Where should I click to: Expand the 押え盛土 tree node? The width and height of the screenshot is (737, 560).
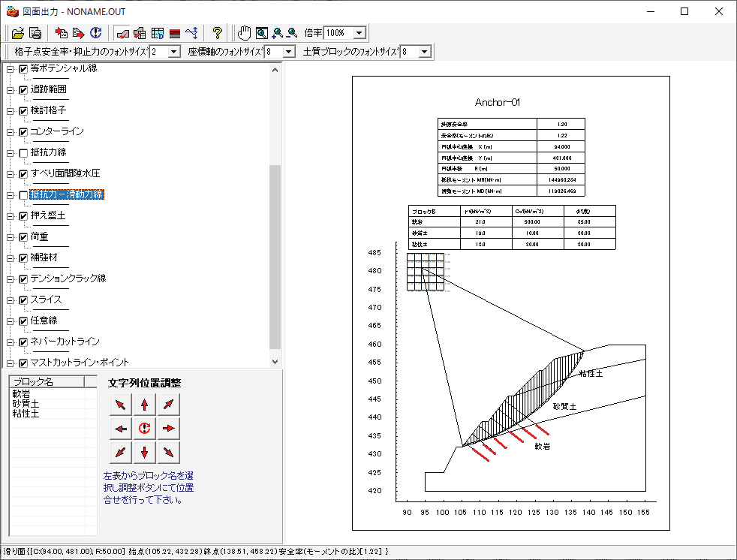click(x=11, y=216)
